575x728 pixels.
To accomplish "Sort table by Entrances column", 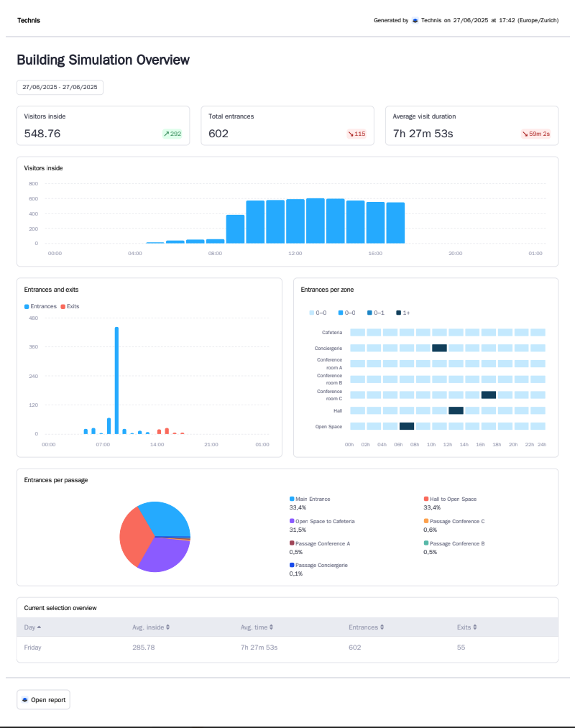I will [367, 627].
